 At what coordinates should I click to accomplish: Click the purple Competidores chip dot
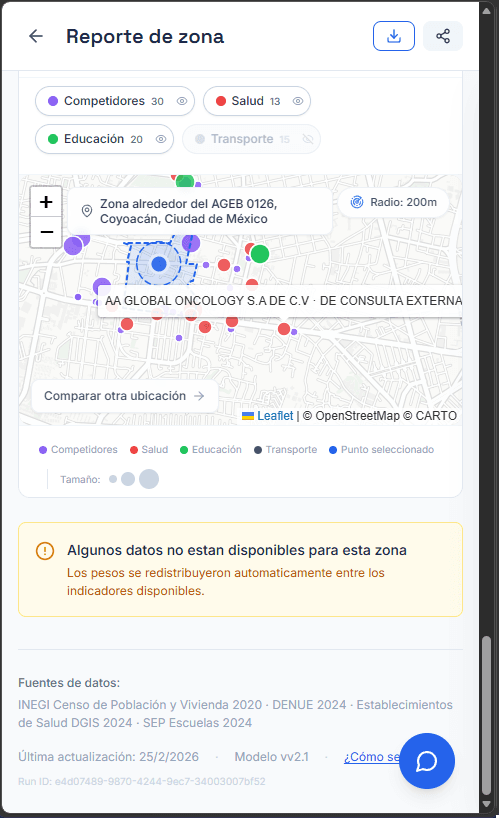click(x=53, y=101)
